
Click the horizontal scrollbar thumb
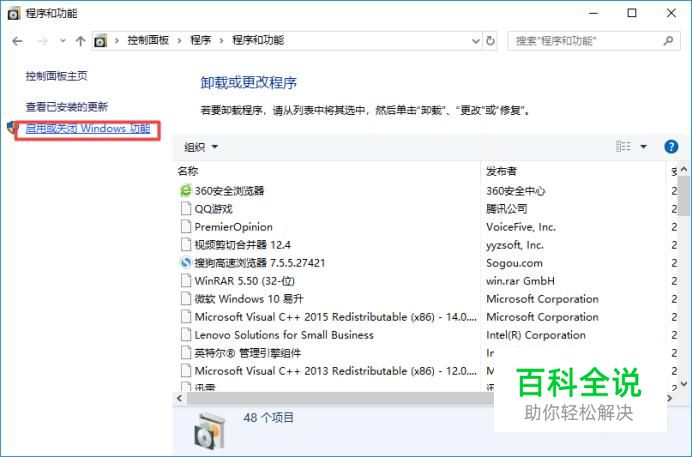340,398
